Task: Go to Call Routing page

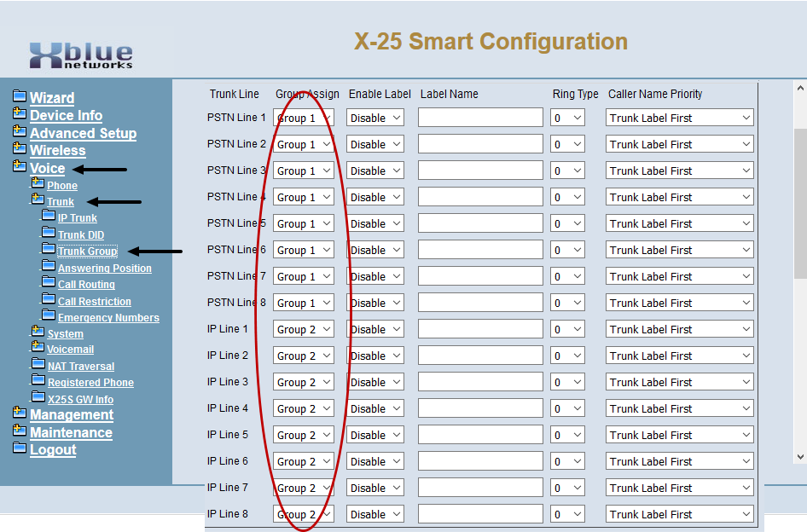Action: pyautogui.click(x=86, y=285)
